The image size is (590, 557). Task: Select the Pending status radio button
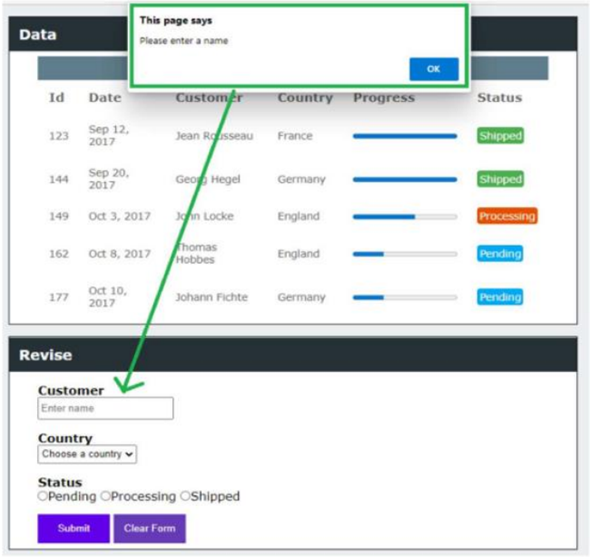click(x=43, y=496)
